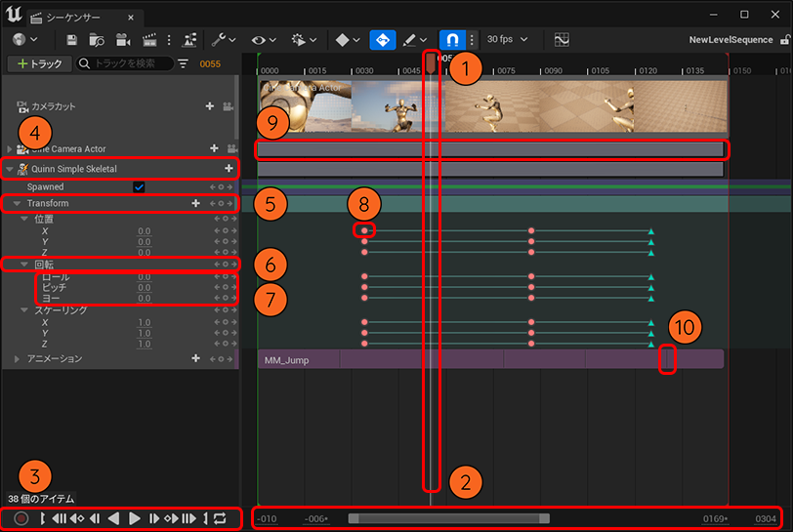The height and width of the screenshot is (532, 793).
Task: Click the filter icon beside track search
Action: [x=183, y=63]
